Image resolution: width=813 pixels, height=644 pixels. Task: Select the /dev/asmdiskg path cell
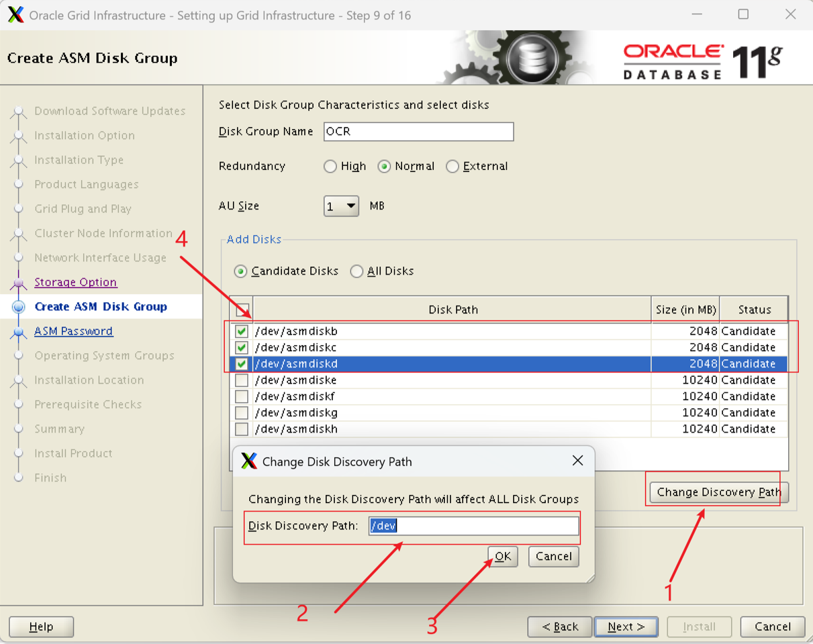(x=452, y=412)
